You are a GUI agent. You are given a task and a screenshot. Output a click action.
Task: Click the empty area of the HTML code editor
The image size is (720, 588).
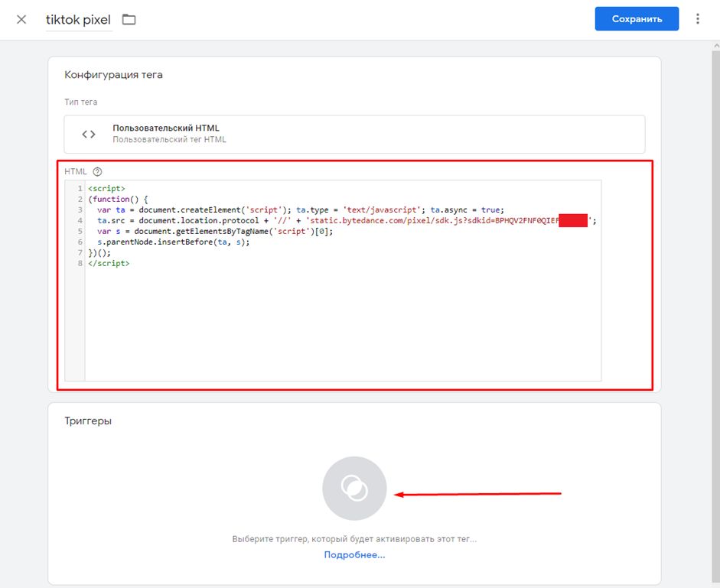[343, 321]
